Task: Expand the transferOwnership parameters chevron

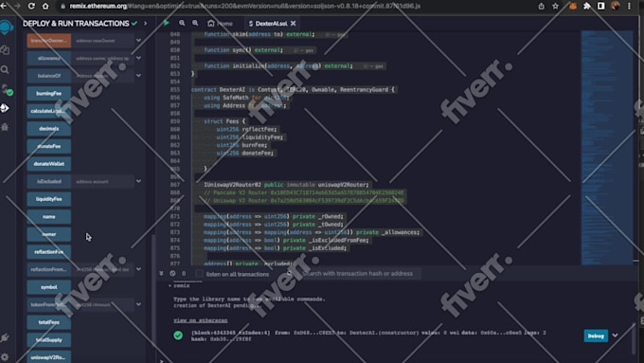Action: (139, 41)
